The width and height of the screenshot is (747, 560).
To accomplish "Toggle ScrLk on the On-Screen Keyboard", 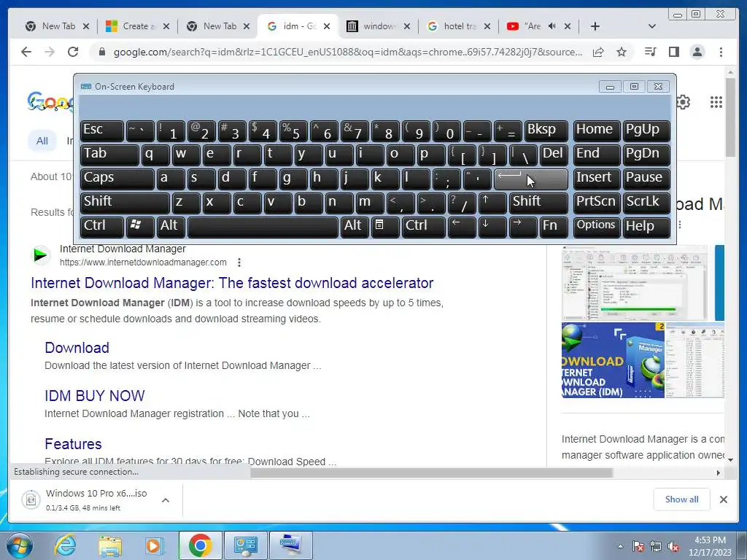I will coord(646,203).
